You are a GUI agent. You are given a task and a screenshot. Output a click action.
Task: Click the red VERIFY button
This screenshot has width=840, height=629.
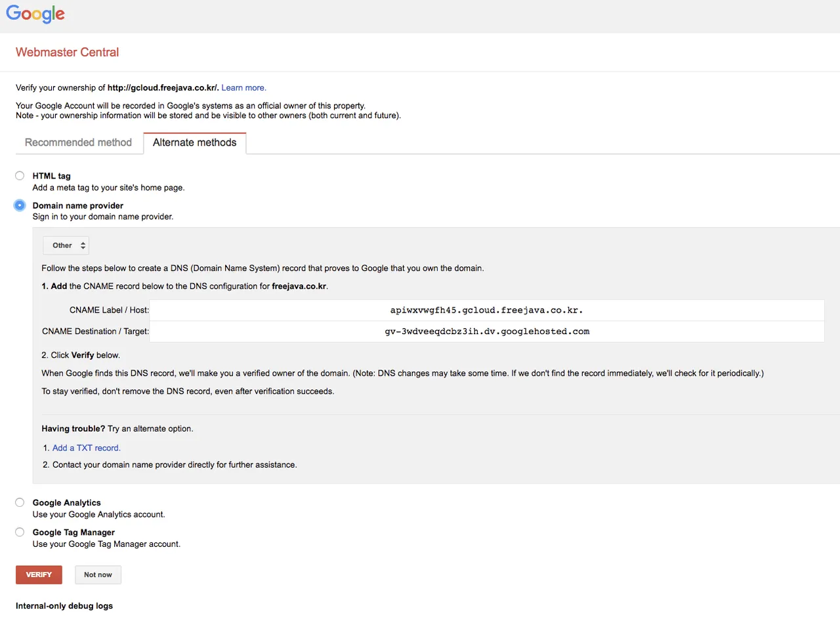[39, 575]
